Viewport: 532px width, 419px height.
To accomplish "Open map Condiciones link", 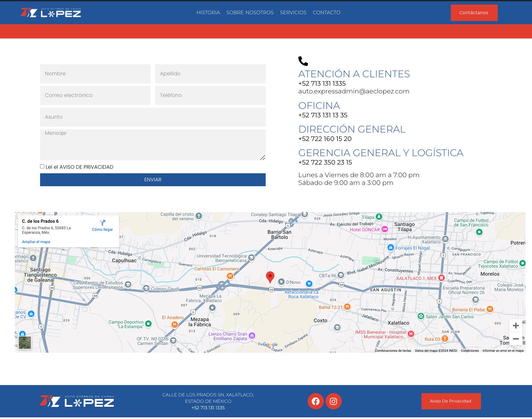I will click(x=470, y=350).
